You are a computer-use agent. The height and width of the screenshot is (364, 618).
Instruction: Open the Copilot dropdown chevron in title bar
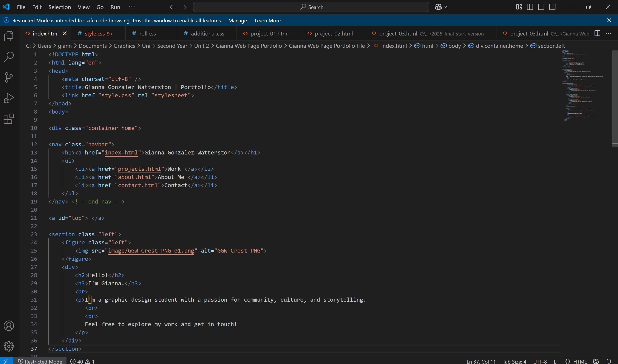(x=445, y=7)
